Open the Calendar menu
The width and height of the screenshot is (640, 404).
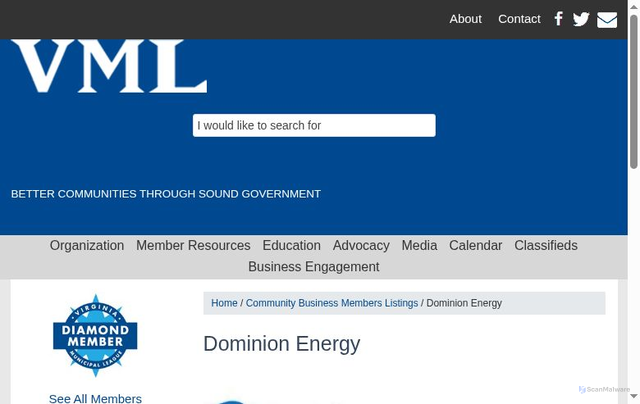pyautogui.click(x=476, y=245)
